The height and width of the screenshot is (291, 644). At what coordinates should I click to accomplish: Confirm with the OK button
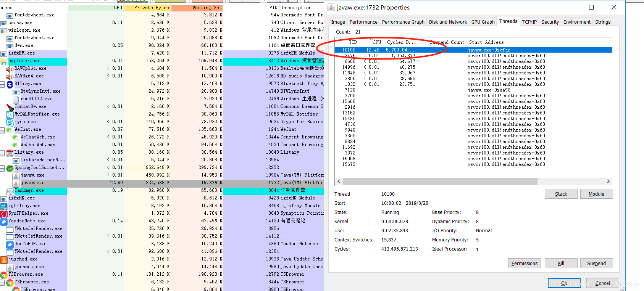[564, 283]
